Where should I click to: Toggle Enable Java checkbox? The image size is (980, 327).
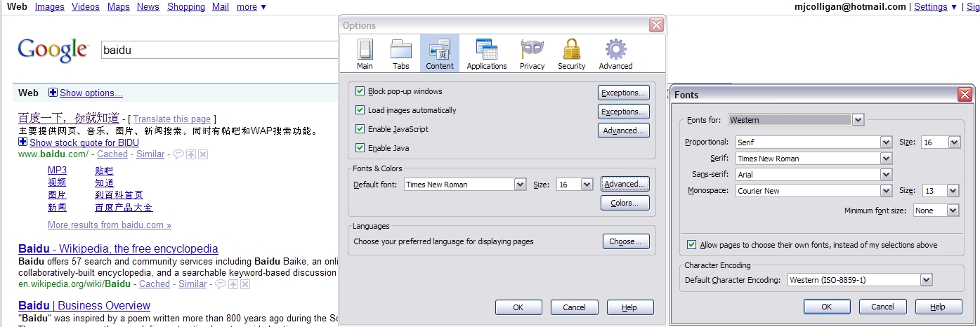tap(360, 148)
